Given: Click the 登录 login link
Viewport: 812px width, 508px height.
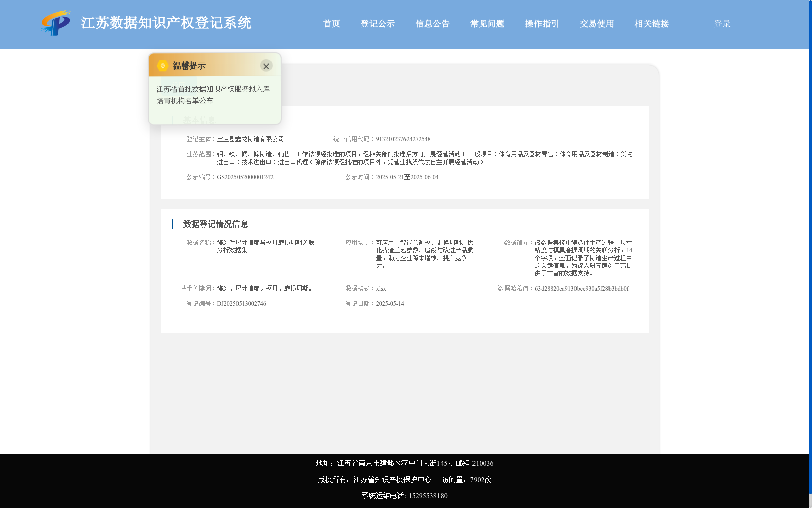Looking at the screenshot, I should (722, 24).
